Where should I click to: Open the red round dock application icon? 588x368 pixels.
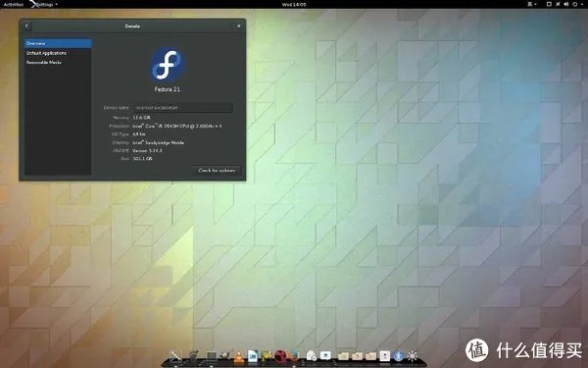[x=280, y=355]
